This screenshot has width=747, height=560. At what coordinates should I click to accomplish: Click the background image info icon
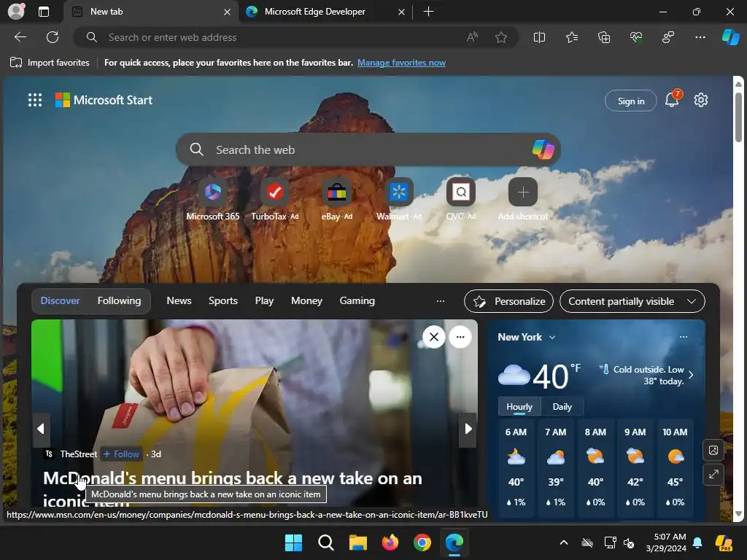713,450
